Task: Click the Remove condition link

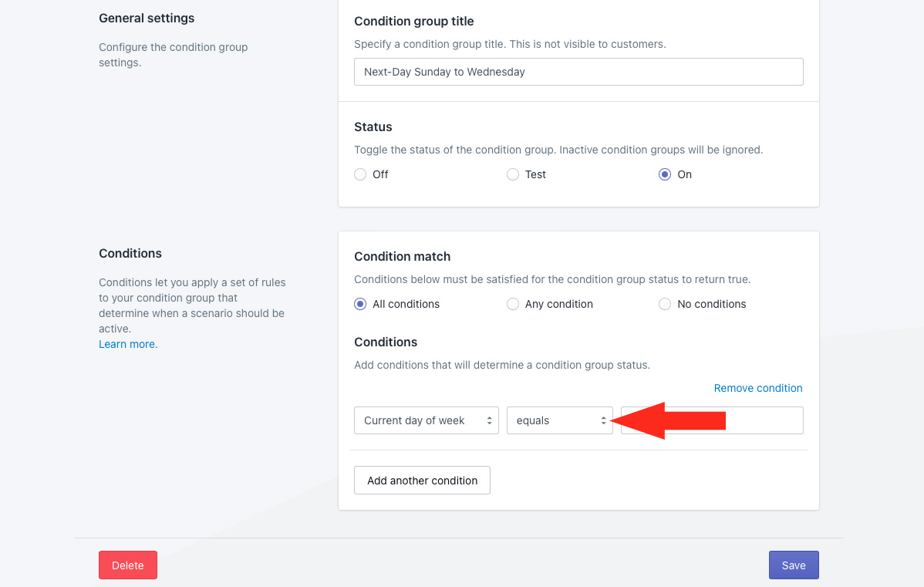Action: point(757,388)
